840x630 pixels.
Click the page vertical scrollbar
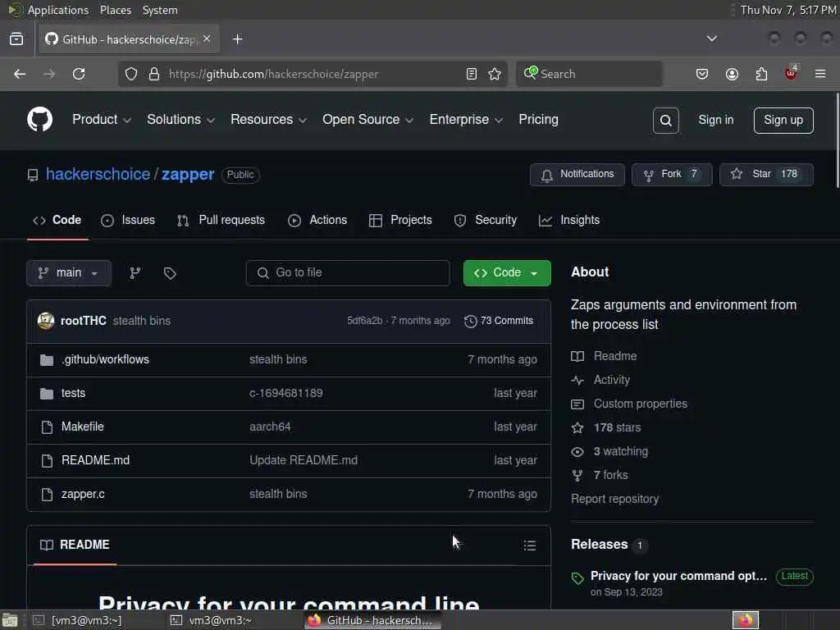[837, 140]
